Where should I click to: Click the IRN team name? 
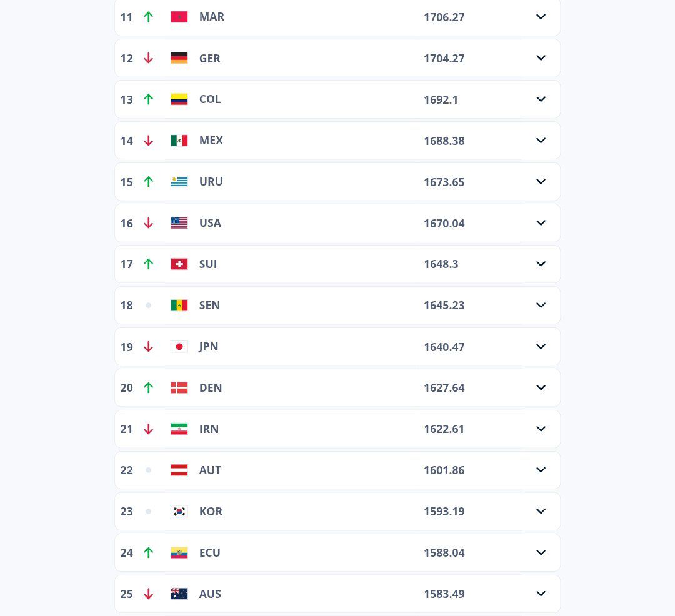(x=209, y=429)
